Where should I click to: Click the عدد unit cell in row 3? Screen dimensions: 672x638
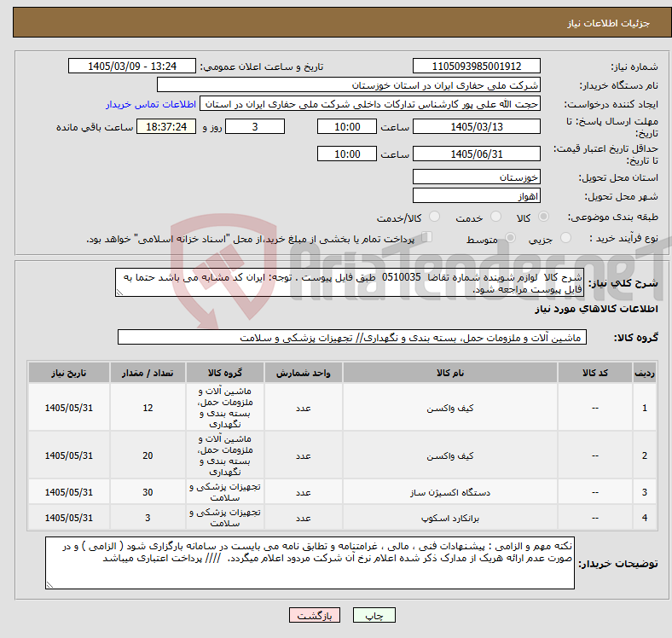click(x=304, y=492)
